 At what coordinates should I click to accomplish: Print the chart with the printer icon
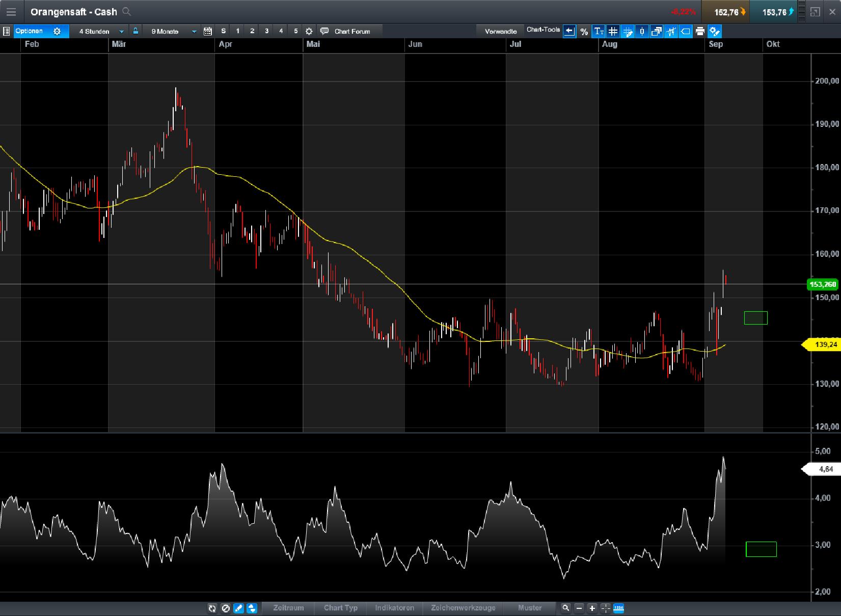(700, 31)
